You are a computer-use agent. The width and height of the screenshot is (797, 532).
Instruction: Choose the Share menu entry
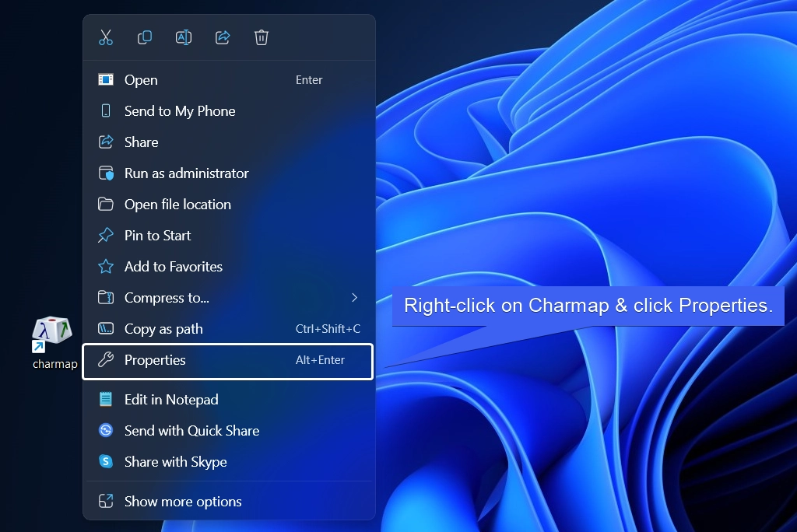point(228,142)
